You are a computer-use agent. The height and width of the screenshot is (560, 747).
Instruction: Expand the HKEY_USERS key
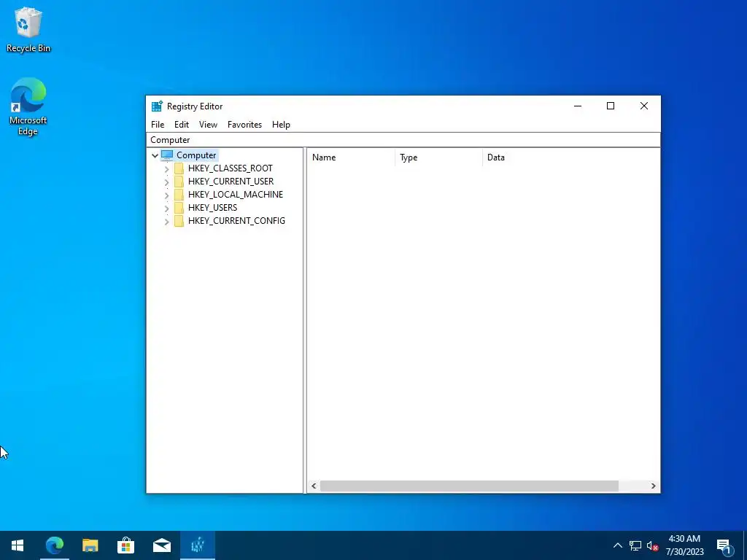[x=167, y=208]
